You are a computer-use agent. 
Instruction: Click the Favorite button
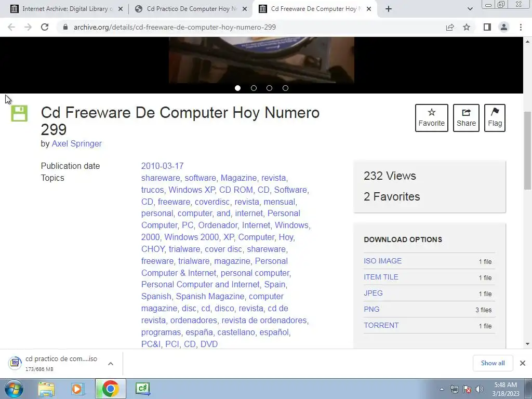pos(432,118)
